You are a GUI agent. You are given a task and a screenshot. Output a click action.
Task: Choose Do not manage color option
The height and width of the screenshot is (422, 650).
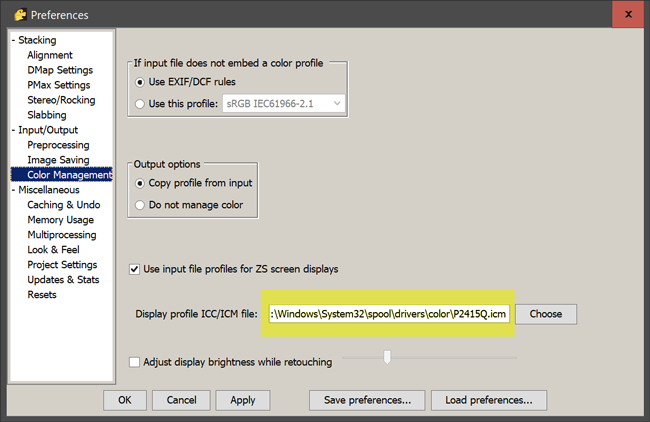pos(141,206)
